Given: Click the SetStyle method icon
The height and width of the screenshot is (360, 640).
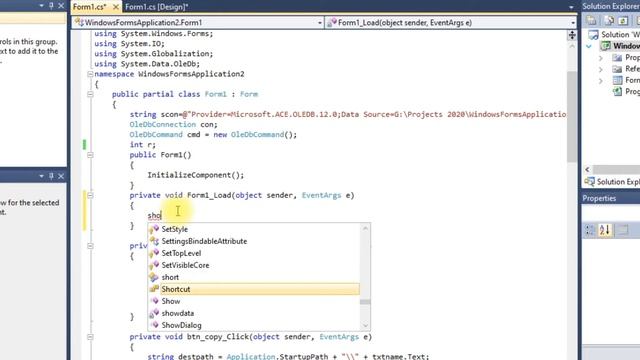Looking at the screenshot, I should 154,229.
